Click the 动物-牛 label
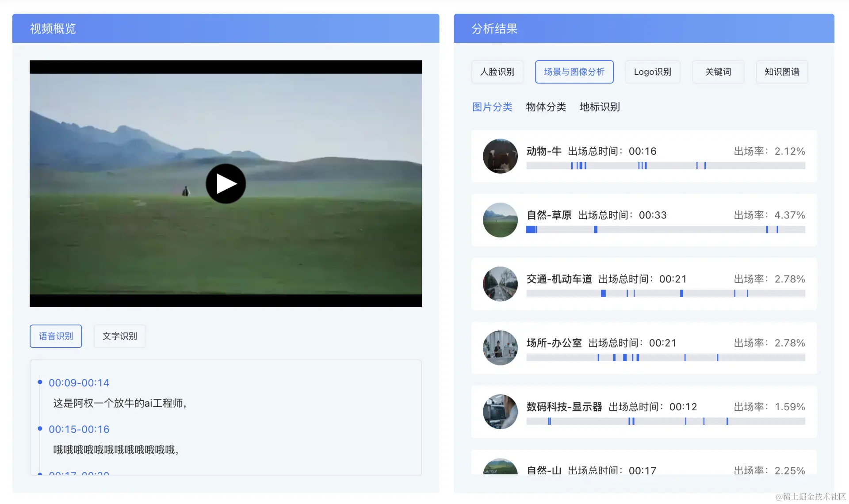Screen dimensions: 849x504 coord(544,151)
